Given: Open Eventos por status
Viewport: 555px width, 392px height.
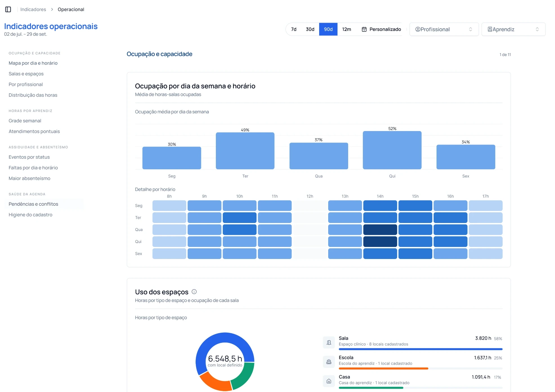Looking at the screenshot, I should [x=29, y=157].
